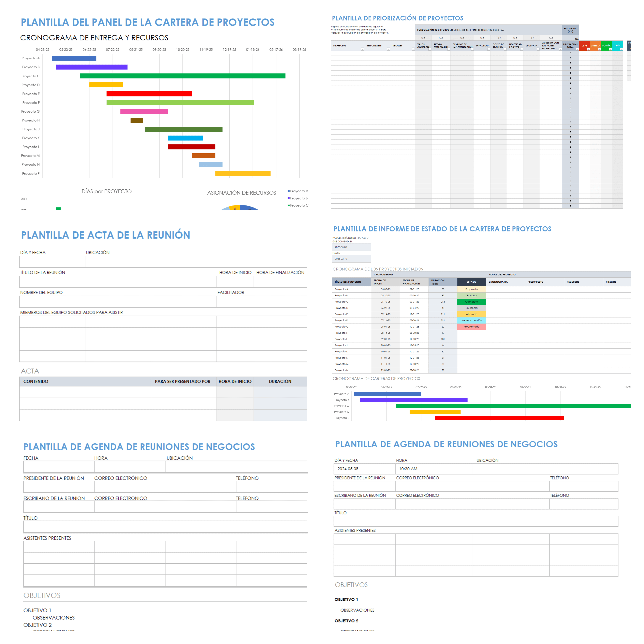The width and height of the screenshot is (644, 644).
Task: Select the Proyecto C green Gantt bar in dashboard
Action: tap(183, 76)
